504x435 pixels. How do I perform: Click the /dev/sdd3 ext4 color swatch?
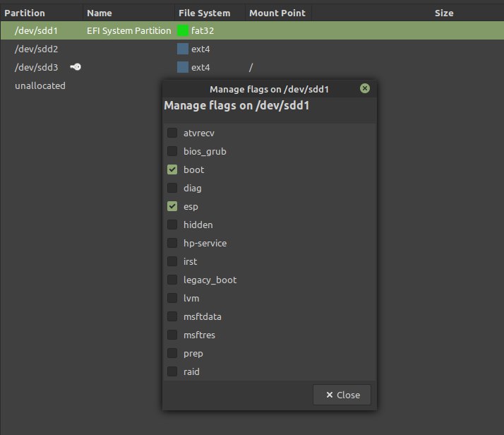click(183, 67)
